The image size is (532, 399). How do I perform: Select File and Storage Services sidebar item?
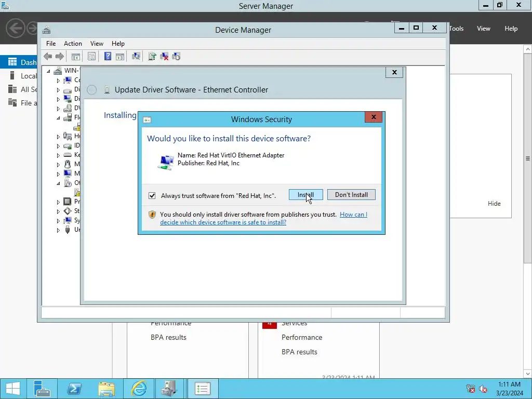coord(19,103)
